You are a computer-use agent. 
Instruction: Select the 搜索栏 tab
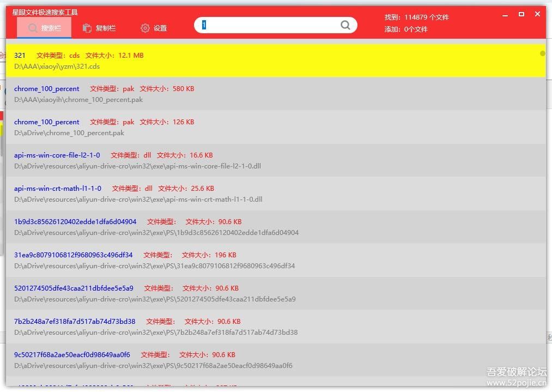click(x=44, y=28)
